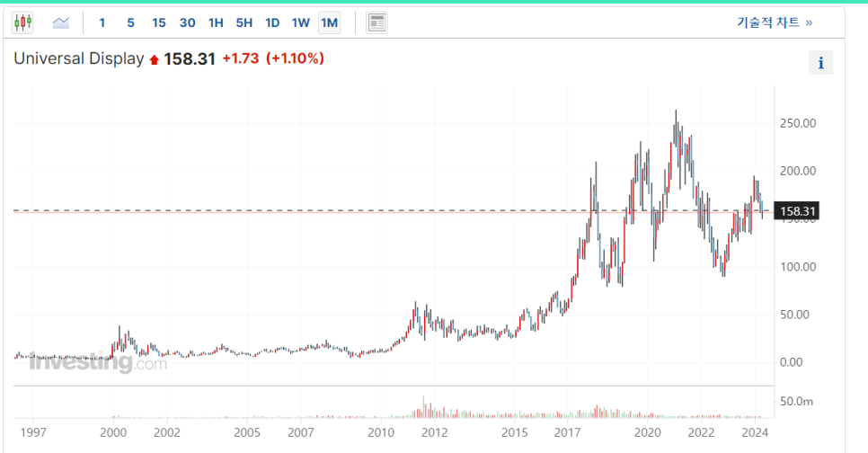Click the (+1.10%) percent change
Screen dimensions: 868x453
(x=295, y=58)
